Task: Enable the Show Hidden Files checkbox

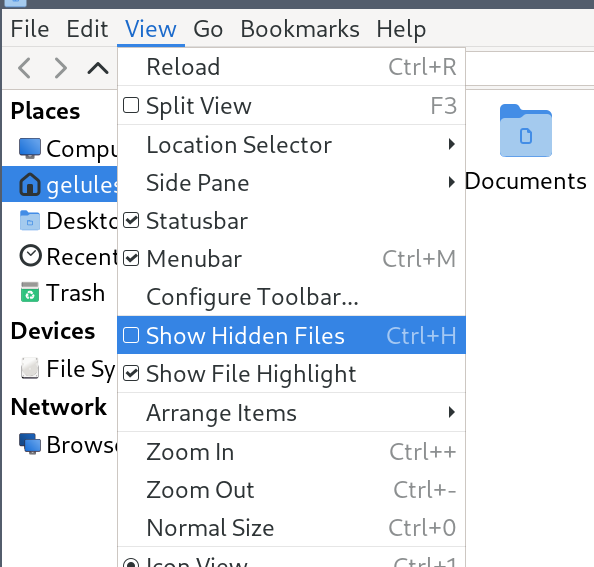Action: point(131,335)
